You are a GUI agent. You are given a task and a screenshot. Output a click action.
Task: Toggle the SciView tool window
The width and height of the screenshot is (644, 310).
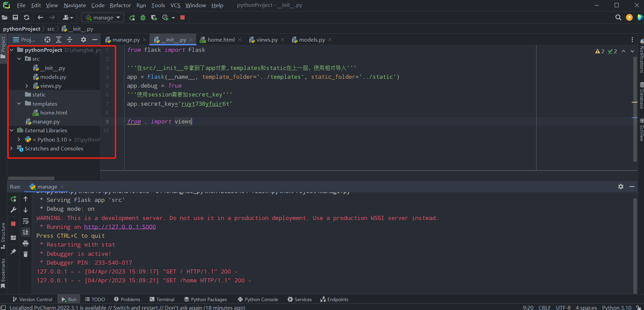point(641,130)
